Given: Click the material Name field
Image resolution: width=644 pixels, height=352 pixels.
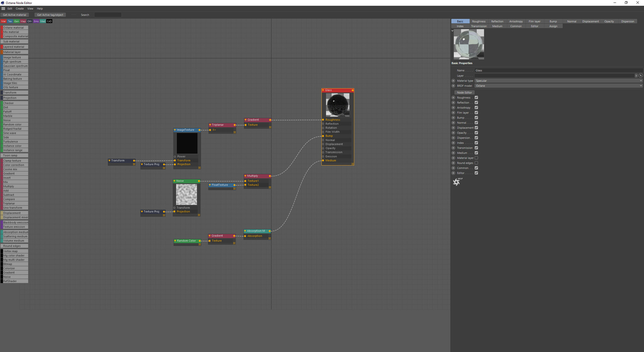Looking at the screenshot, I should coord(558,70).
